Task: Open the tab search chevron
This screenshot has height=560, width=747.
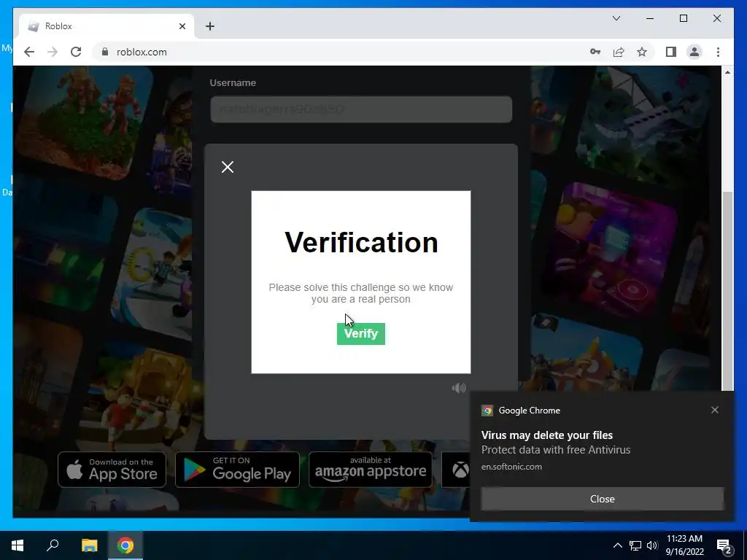Action: click(x=616, y=18)
